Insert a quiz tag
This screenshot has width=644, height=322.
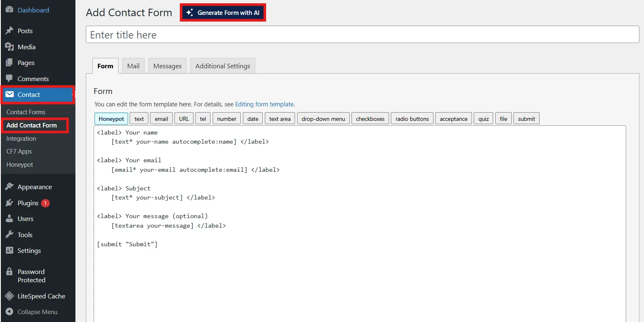click(484, 119)
